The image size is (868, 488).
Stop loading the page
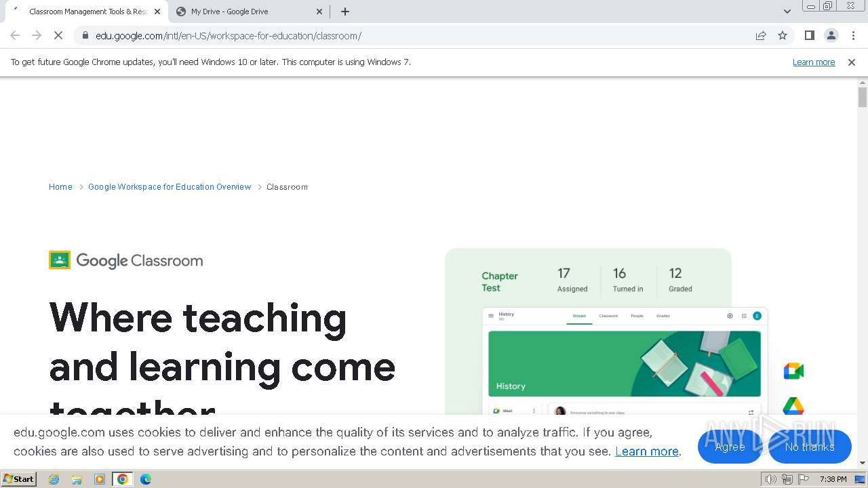[x=58, y=36]
